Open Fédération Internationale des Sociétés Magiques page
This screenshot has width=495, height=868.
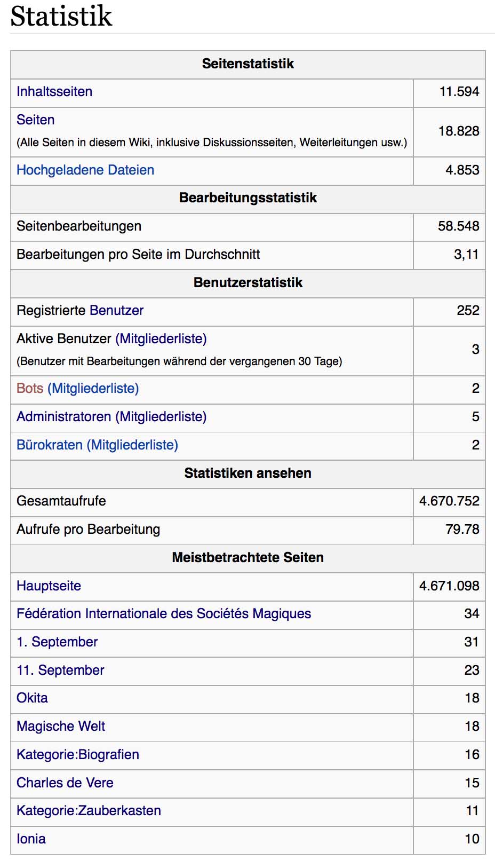pyautogui.click(x=163, y=614)
